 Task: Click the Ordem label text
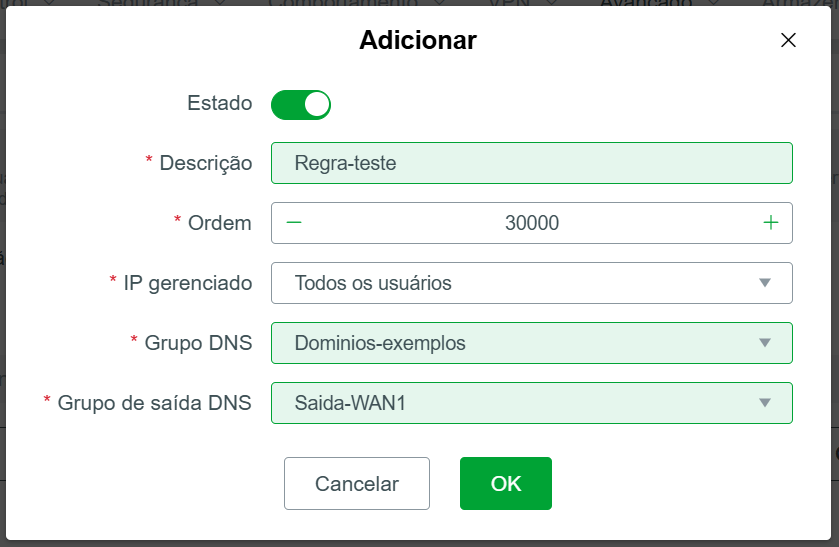pyautogui.click(x=219, y=223)
